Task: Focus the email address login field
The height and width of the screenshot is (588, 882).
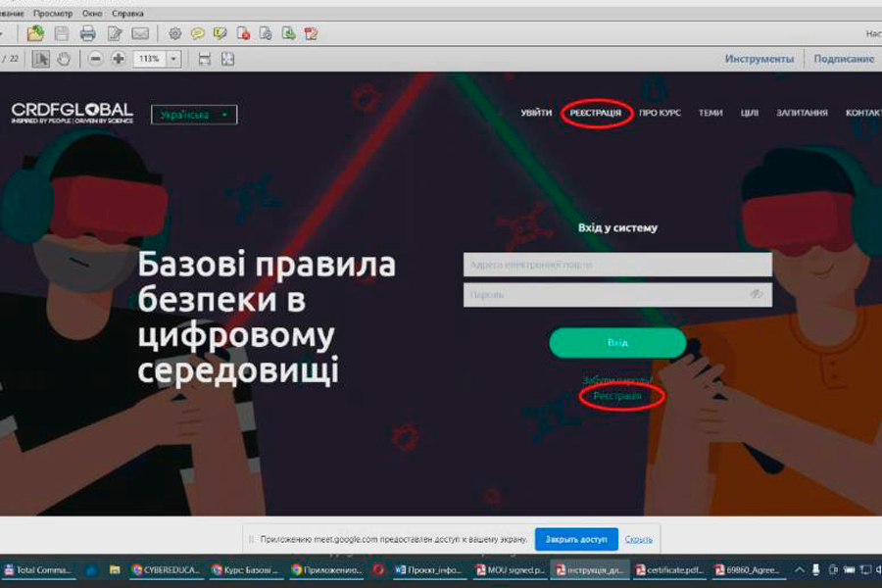Action: click(617, 265)
